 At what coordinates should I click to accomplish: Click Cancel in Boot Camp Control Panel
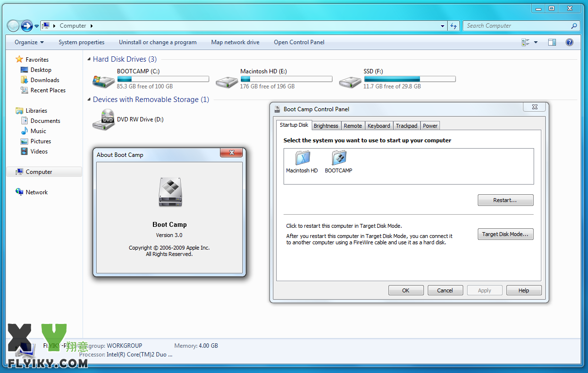pos(445,290)
